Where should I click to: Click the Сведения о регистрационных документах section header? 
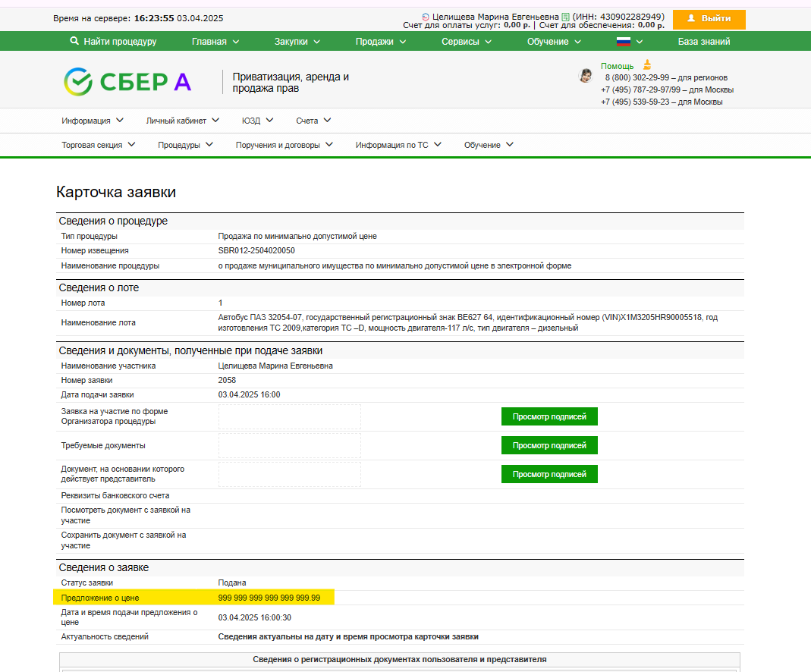pyautogui.click(x=399, y=660)
